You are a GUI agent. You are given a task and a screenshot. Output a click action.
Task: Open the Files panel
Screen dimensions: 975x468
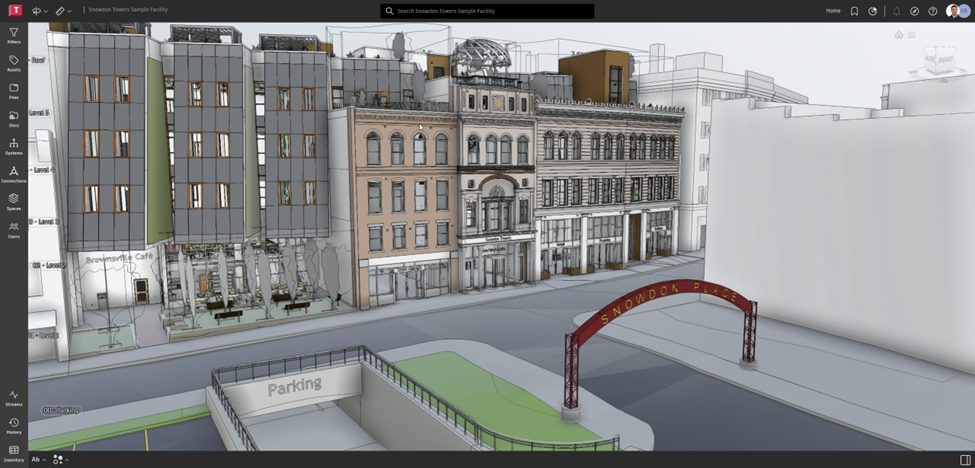[x=14, y=91]
